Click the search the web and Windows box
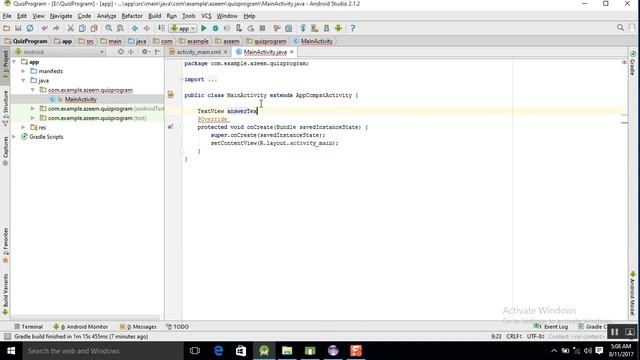This screenshot has width=640, height=360. [x=103, y=351]
